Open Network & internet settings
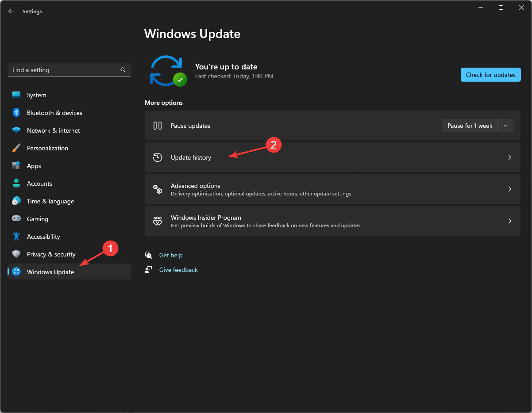 (x=69, y=130)
